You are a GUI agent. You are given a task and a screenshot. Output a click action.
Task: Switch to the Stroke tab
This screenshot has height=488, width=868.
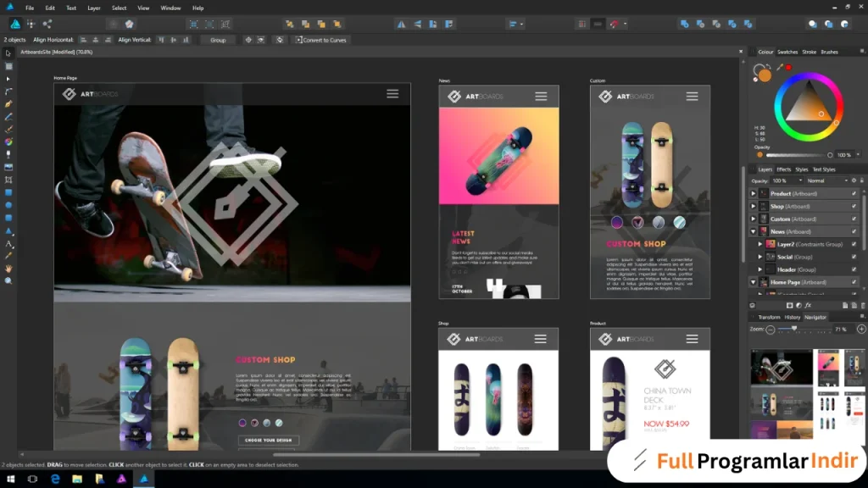(810, 52)
